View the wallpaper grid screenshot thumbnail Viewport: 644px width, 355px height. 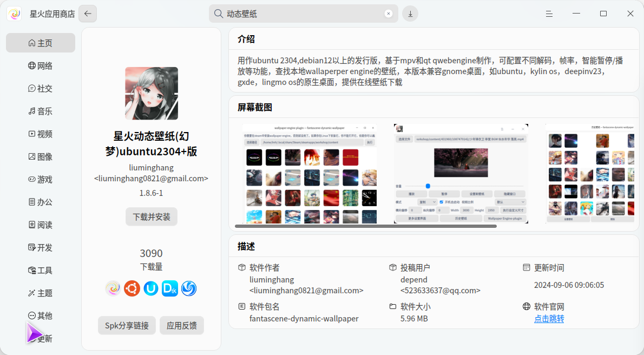310,174
